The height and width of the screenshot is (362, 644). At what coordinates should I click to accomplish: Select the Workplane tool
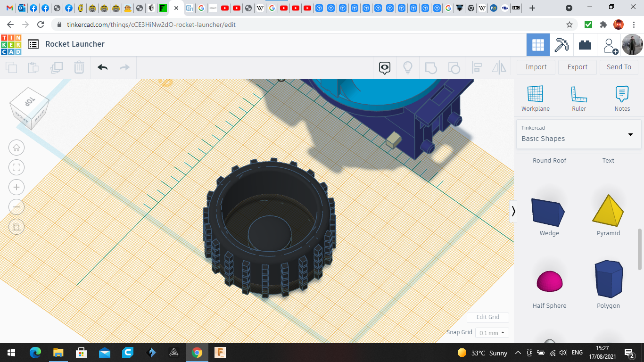click(536, 99)
